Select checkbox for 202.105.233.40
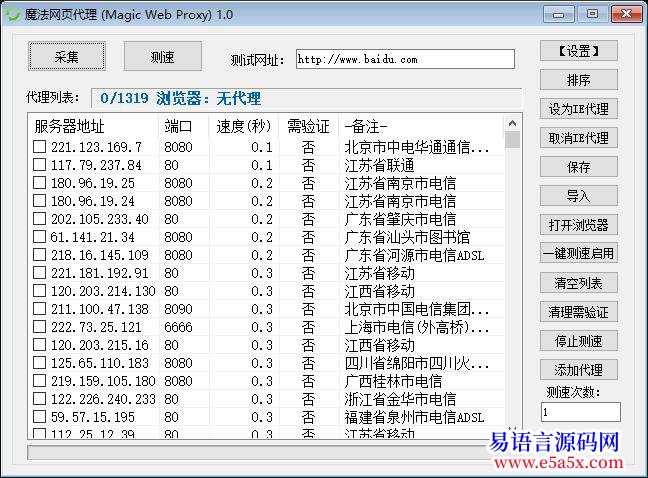 click(40, 219)
